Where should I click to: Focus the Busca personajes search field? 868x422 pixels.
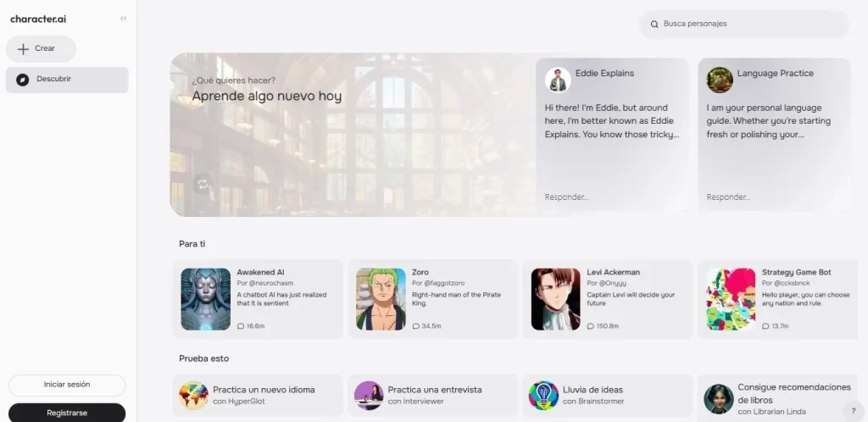click(744, 25)
